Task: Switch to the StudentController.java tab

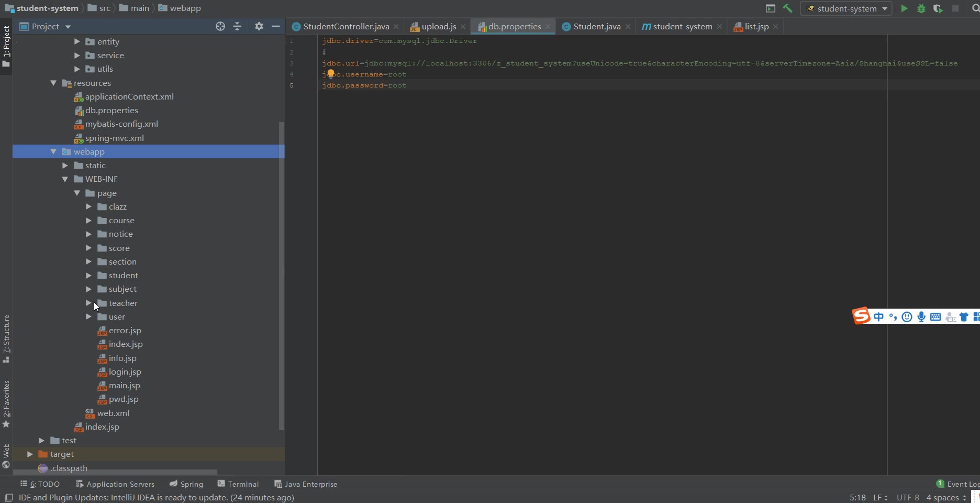Action: click(x=346, y=26)
